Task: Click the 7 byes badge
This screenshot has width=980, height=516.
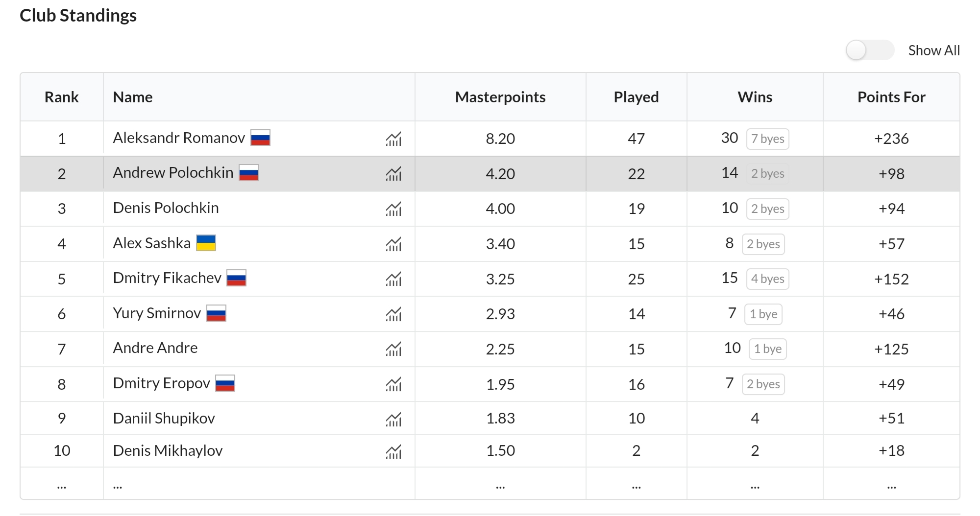Action: [x=767, y=139]
